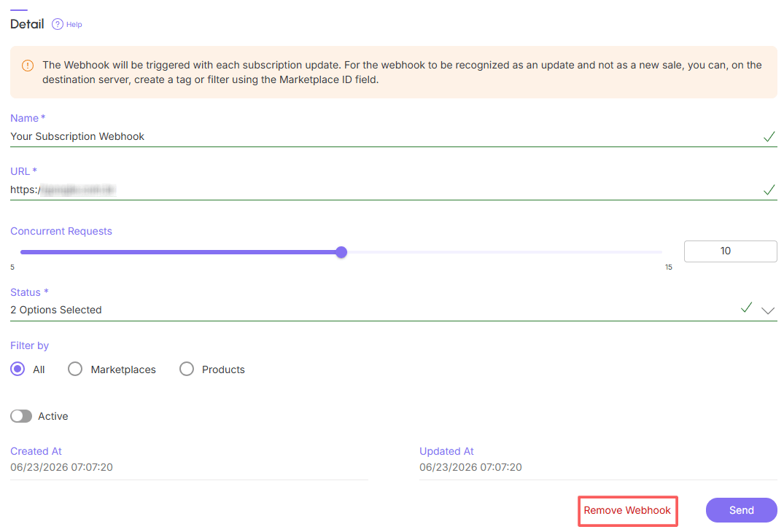784x532 pixels.
Task: Click the green checkmark in URL field
Action: 769,189
